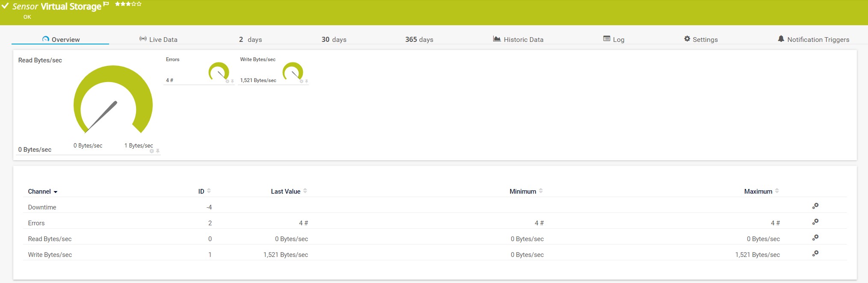868x283 pixels.
Task: Click the gear icon on Errors gauge
Action: (x=227, y=81)
